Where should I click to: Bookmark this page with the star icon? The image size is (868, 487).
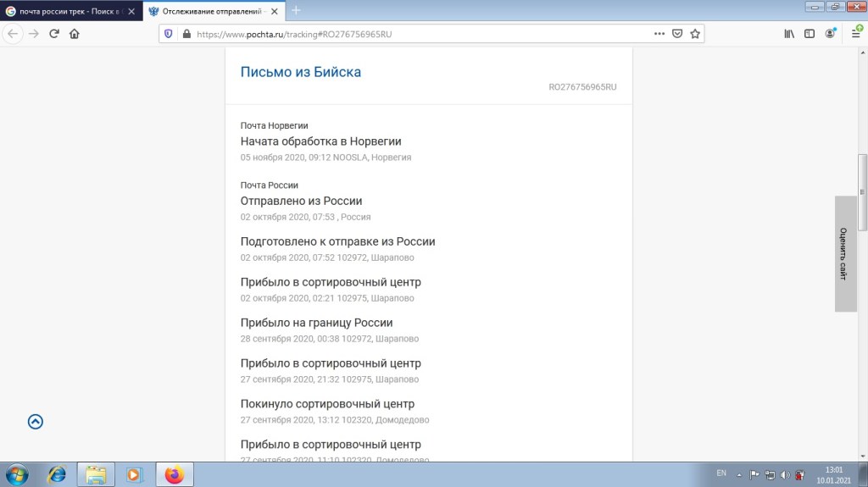click(695, 34)
